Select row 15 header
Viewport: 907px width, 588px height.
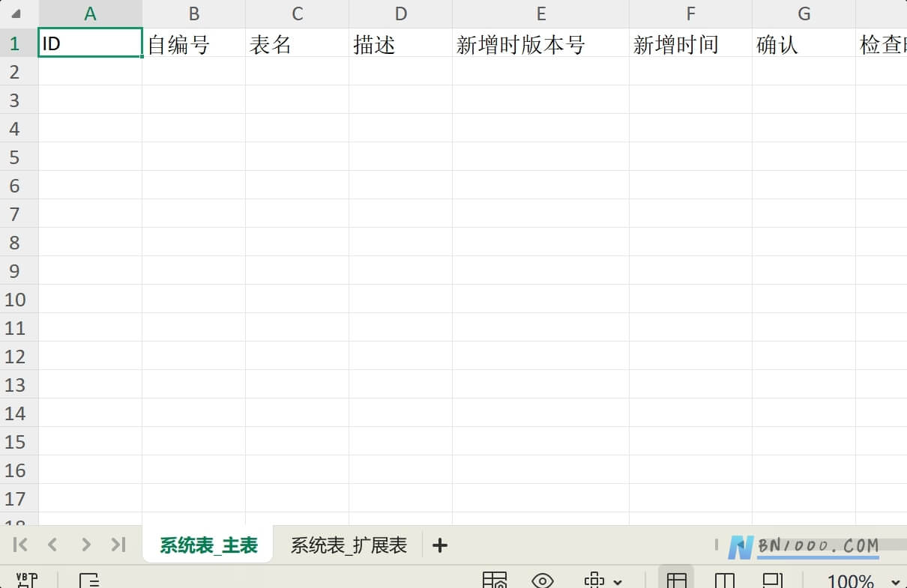coord(19,441)
